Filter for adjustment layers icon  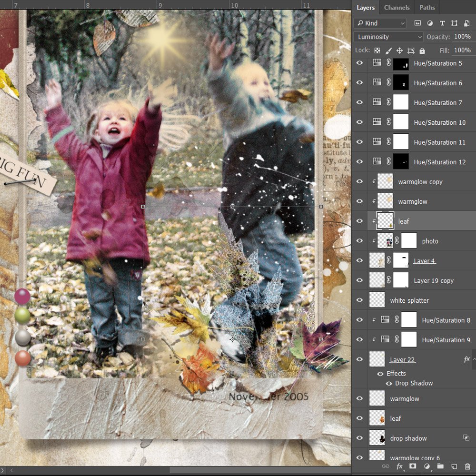(x=430, y=23)
